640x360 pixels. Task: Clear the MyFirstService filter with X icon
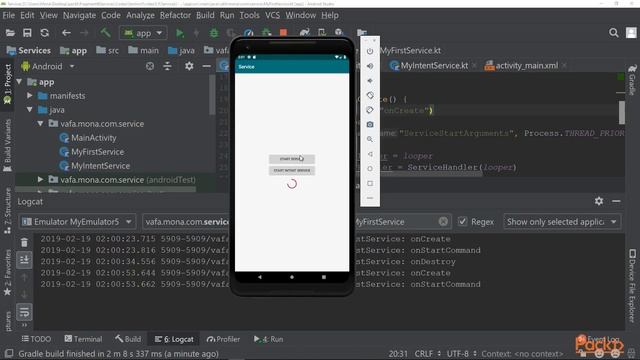point(443,221)
